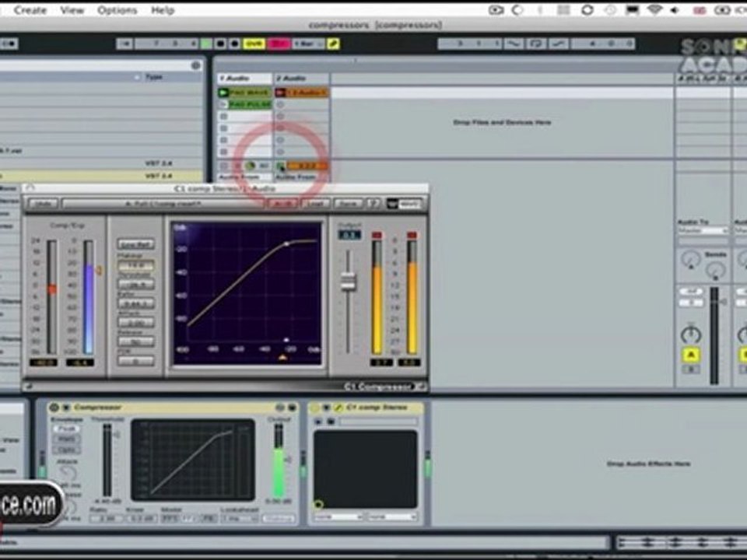The height and width of the screenshot is (560, 747).
Task: Click the clip stop button on 2 Audio
Action: point(281,166)
